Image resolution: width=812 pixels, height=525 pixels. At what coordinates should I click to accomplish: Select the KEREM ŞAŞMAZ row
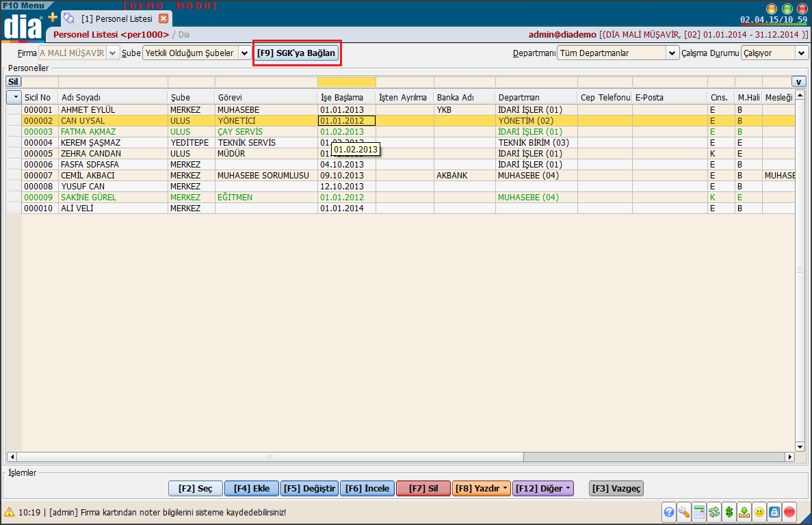coord(408,142)
